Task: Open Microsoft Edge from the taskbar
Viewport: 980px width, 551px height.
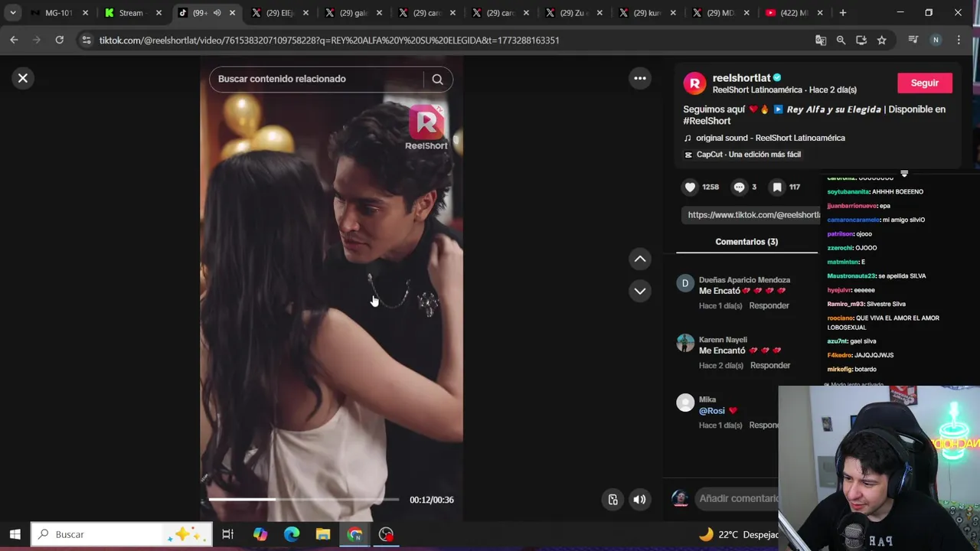Action: click(292, 534)
